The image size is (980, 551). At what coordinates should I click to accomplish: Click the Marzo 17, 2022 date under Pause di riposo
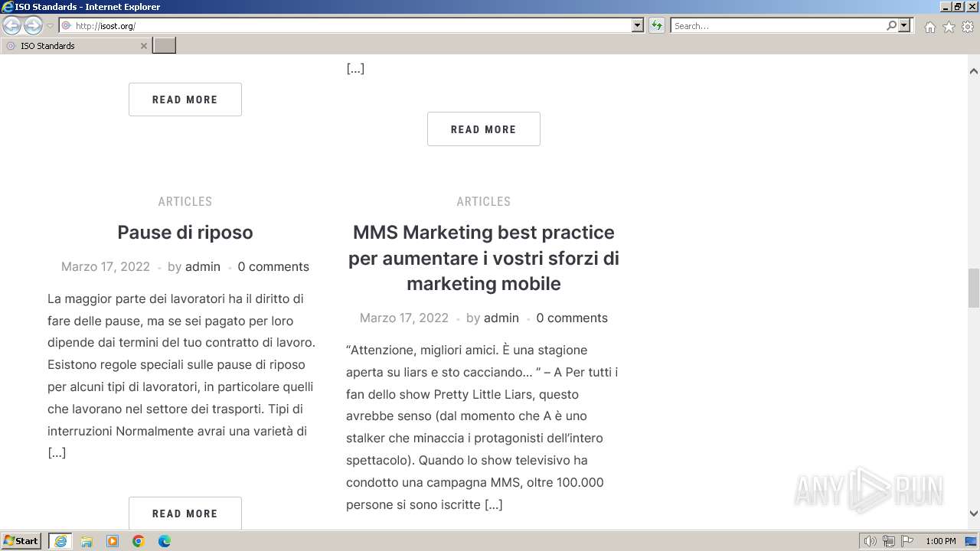pos(106,266)
